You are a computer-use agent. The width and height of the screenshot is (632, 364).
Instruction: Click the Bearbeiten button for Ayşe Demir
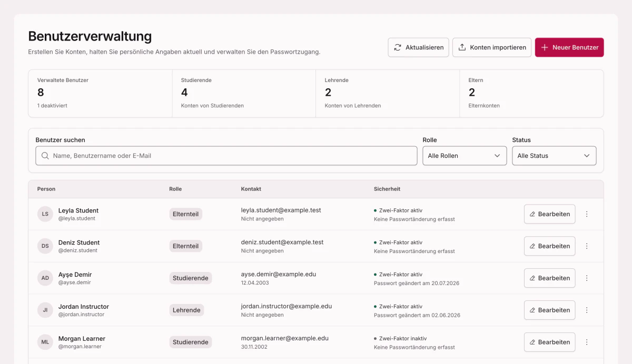click(x=549, y=278)
